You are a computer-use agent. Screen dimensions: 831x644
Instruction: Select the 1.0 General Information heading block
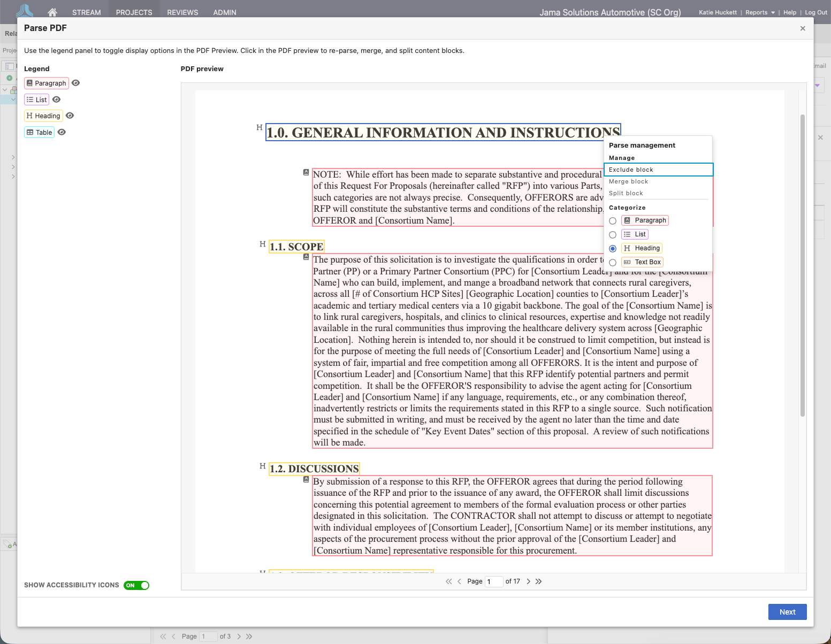[443, 132]
